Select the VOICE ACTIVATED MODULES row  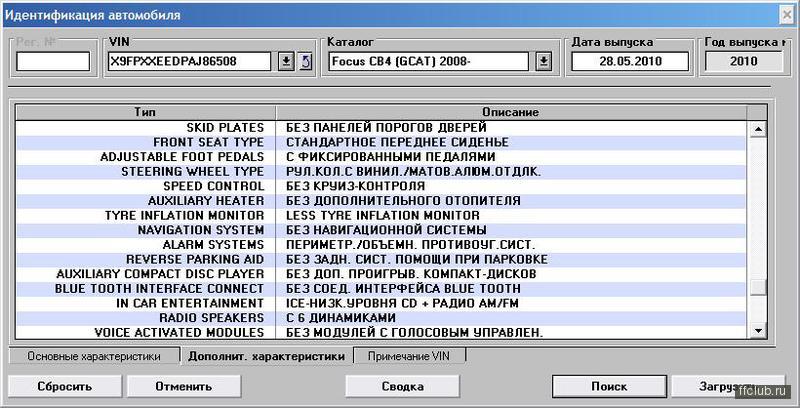[381, 333]
